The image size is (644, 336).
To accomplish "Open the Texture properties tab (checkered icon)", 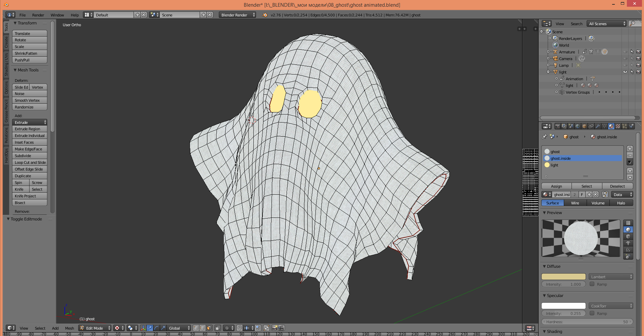I will pos(617,126).
